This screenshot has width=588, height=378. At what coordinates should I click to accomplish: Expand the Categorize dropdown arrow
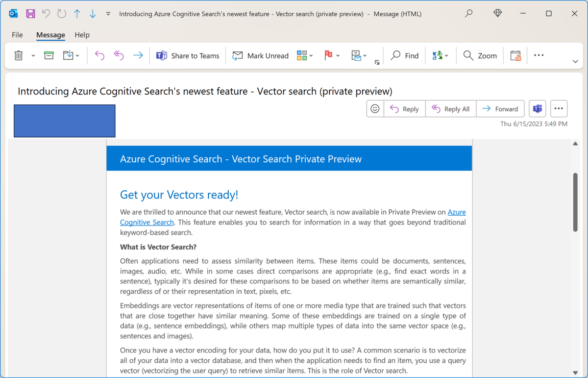point(311,56)
